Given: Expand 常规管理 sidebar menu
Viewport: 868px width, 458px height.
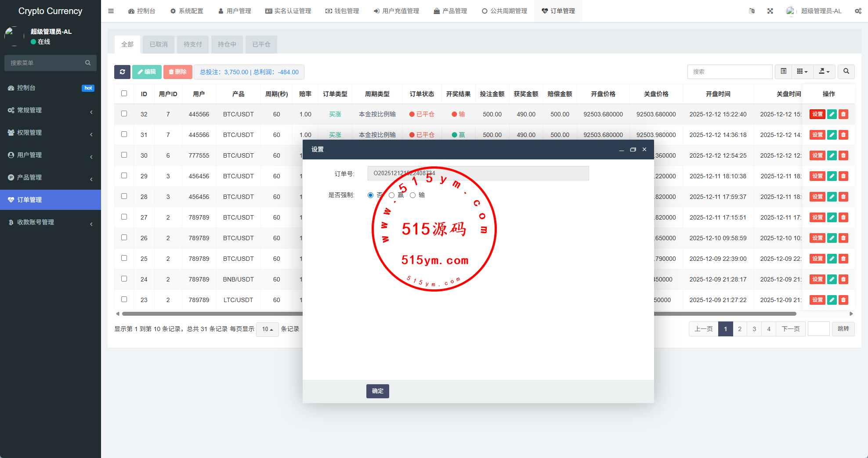Looking at the screenshot, I should tap(51, 110).
